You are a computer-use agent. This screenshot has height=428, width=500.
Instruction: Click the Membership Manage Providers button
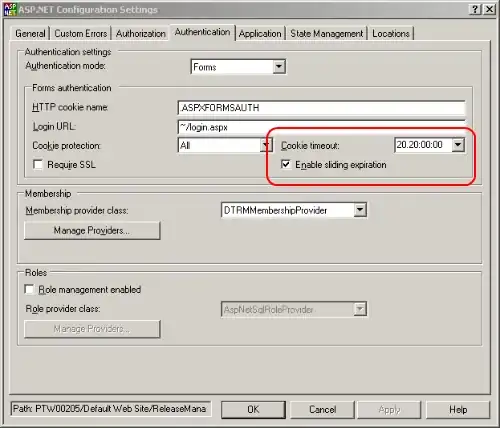[x=92, y=231]
